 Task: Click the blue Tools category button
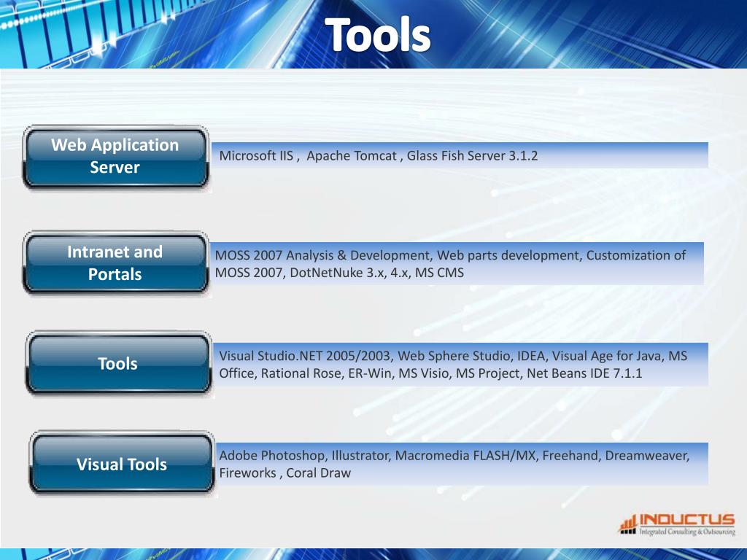pos(118,363)
